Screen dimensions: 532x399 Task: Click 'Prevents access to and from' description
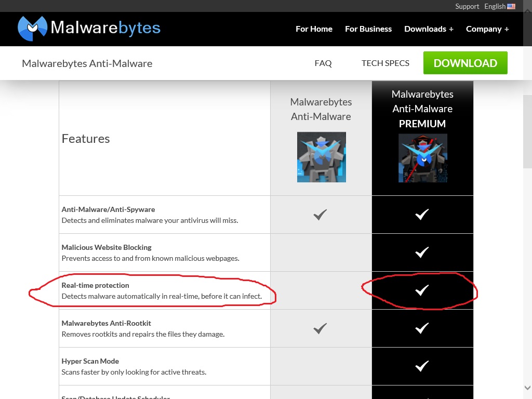coord(150,259)
